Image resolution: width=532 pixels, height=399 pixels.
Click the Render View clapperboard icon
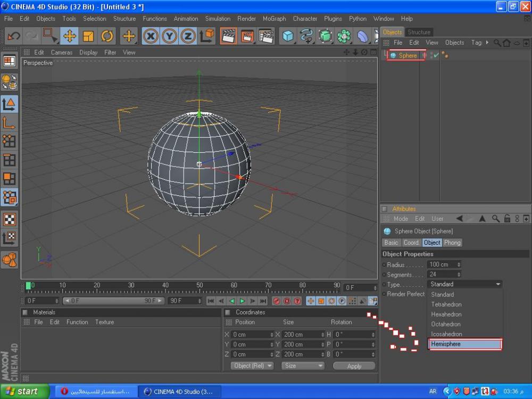(x=229, y=36)
